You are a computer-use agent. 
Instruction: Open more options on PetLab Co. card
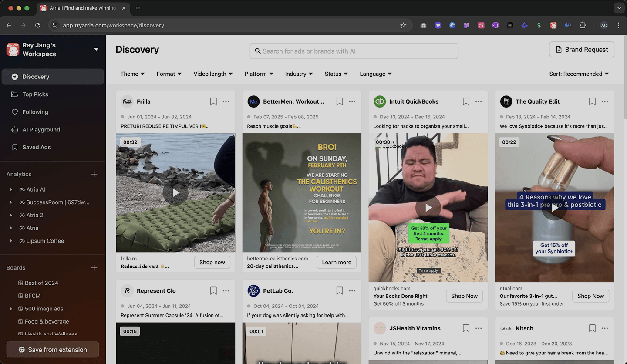click(x=352, y=291)
